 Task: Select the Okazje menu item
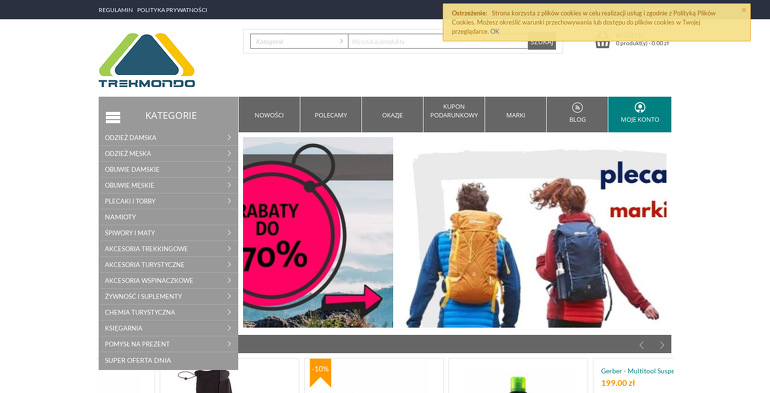click(x=392, y=114)
